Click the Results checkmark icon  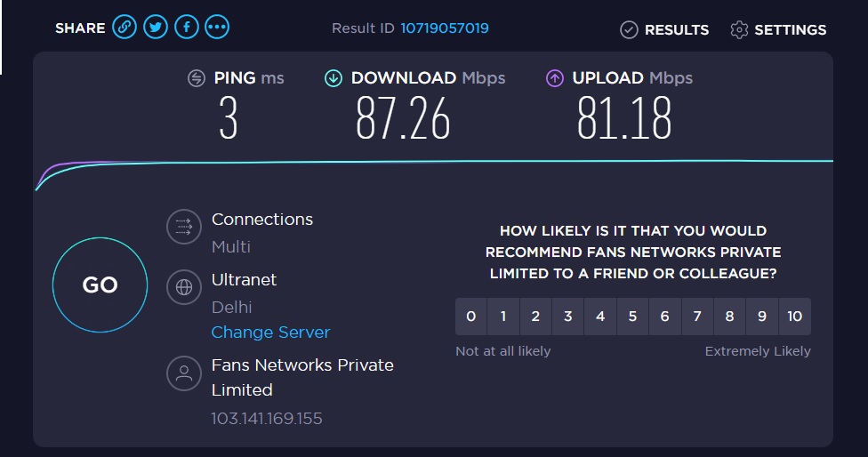(x=629, y=30)
